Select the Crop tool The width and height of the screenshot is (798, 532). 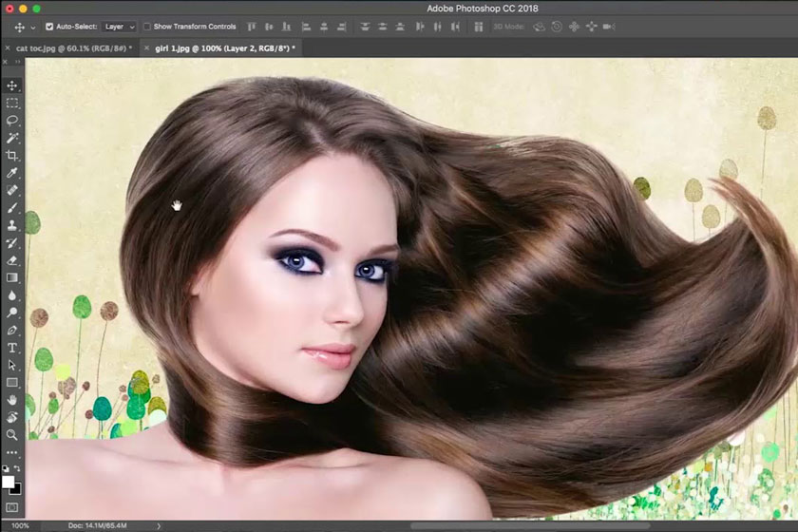click(12, 155)
